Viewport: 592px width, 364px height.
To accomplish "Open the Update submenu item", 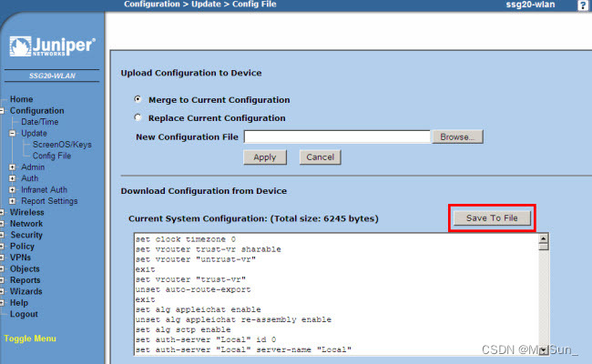I will click(x=34, y=133).
